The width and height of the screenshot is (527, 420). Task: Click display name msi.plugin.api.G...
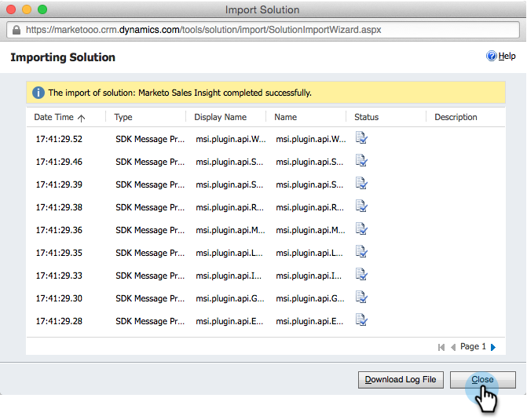click(230, 298)
